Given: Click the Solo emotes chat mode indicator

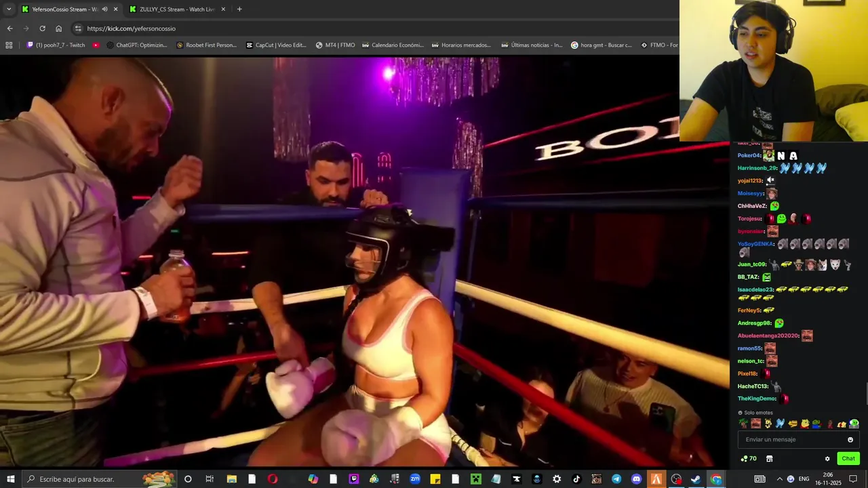Looking at the screenshot, I should pos(755,412).
